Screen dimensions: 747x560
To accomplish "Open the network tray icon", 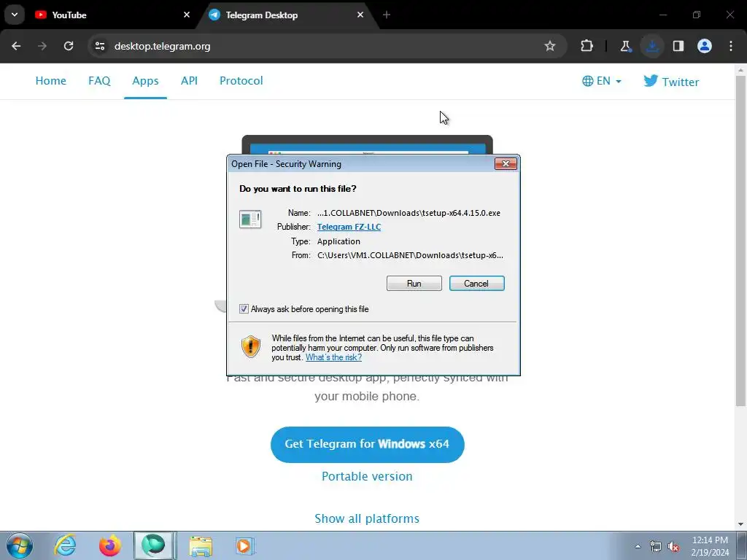I will pyautogui.click(x=656, y=546).
